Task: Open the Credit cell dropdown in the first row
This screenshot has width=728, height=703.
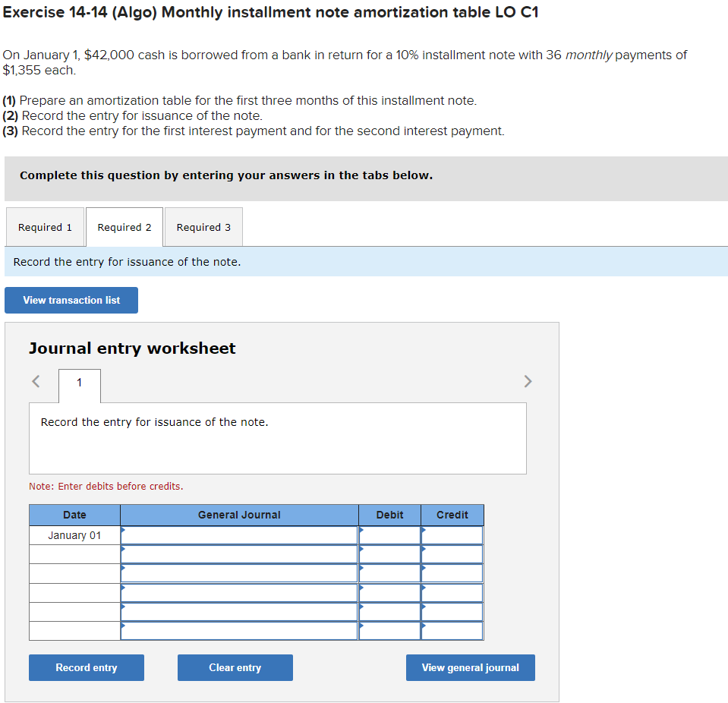Action: tap(426, 534)
